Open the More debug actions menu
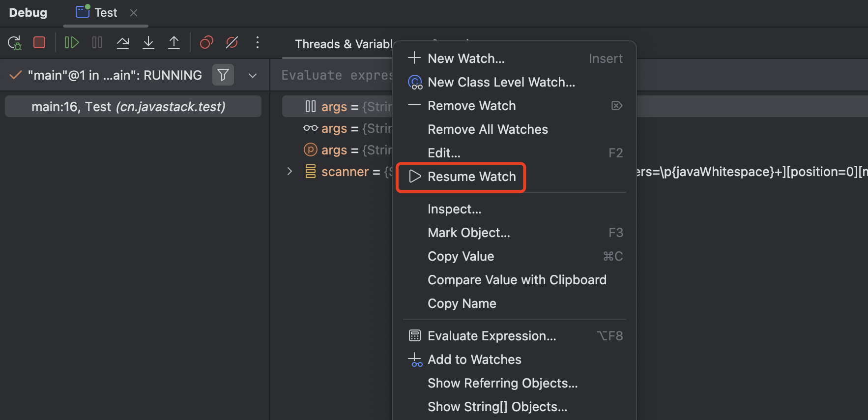This screenshot has width=868, height=420. click(258, 43)
